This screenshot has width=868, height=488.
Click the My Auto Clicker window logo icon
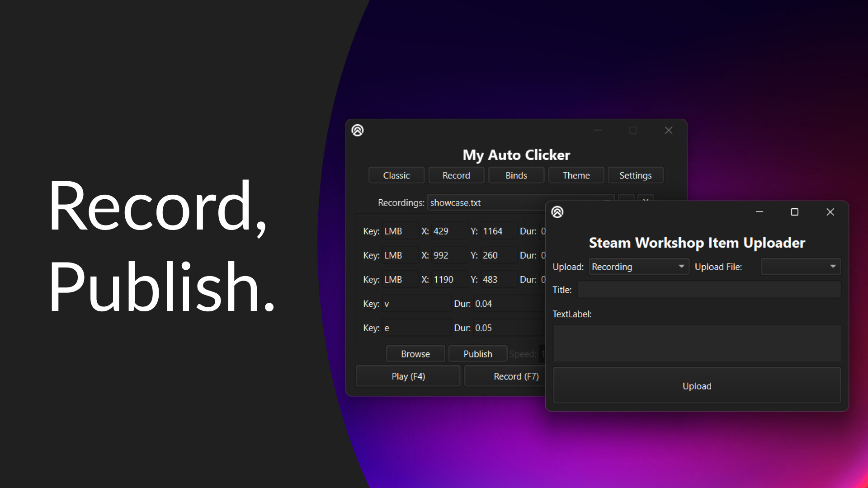pyautogui.click(x=358, y=131)
